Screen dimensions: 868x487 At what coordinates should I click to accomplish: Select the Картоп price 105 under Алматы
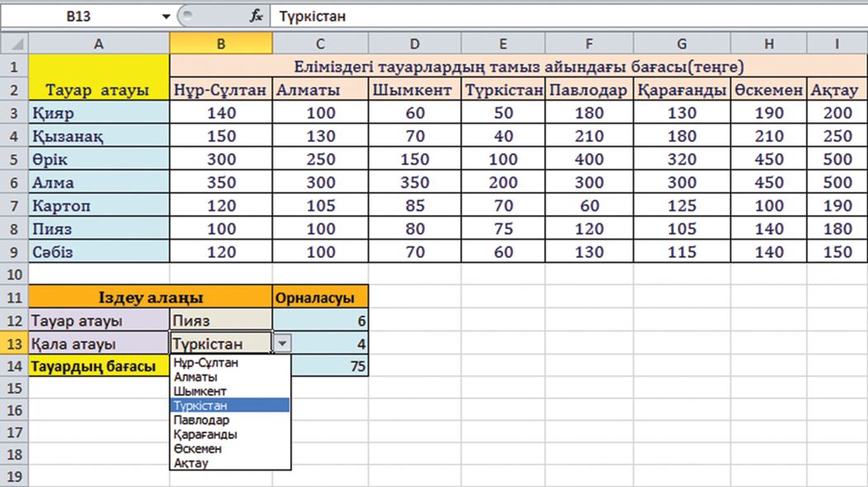point(320,206)
